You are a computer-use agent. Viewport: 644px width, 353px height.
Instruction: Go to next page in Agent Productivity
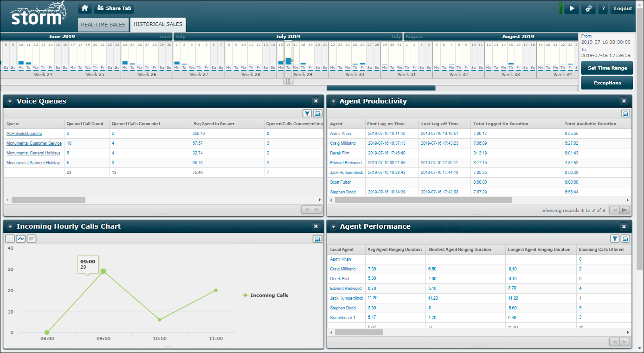625,210
